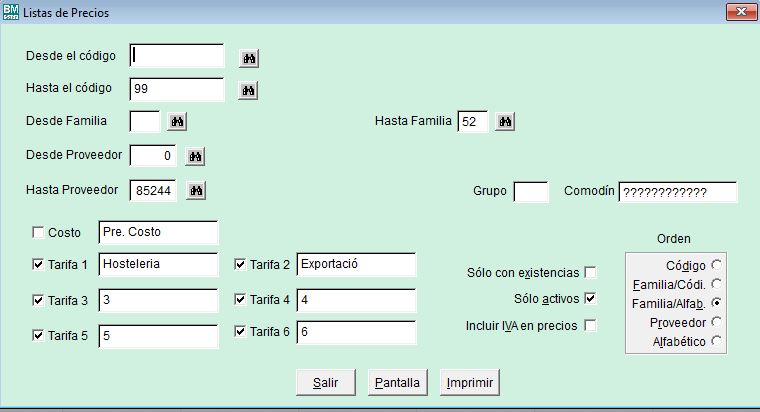This screenshot has width=760, height=412.
Task: Click the Comodín input field
Action: 677,192
